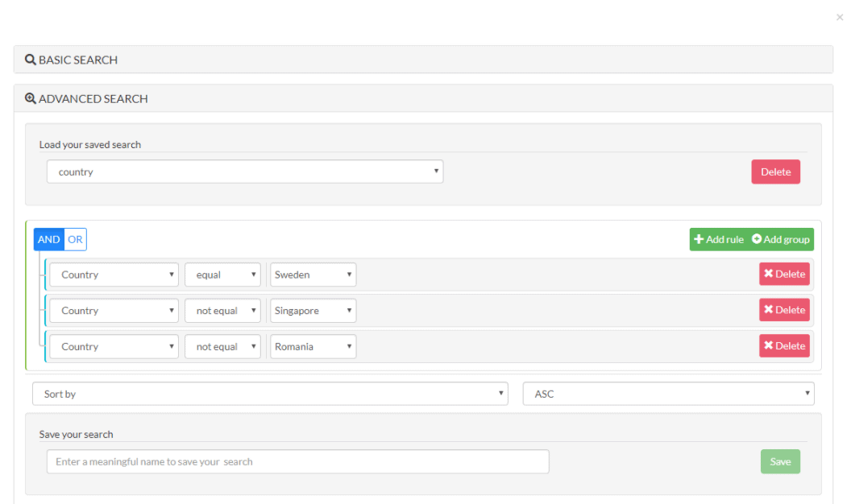Expand the BASIC SEARCH panel header
This screenshot has height=504, width=851.
[423, 60]
